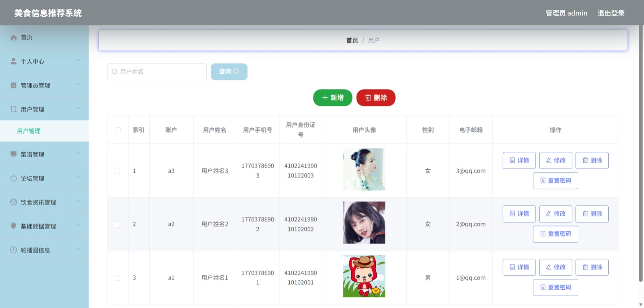
Task: Open 详情 for user a3
Action: [519, 160]
